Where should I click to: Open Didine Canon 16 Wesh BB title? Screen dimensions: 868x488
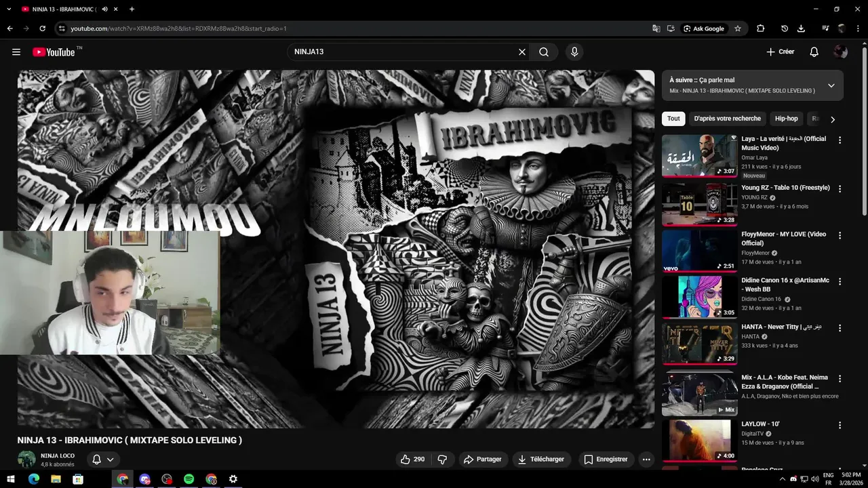point(785,285)
